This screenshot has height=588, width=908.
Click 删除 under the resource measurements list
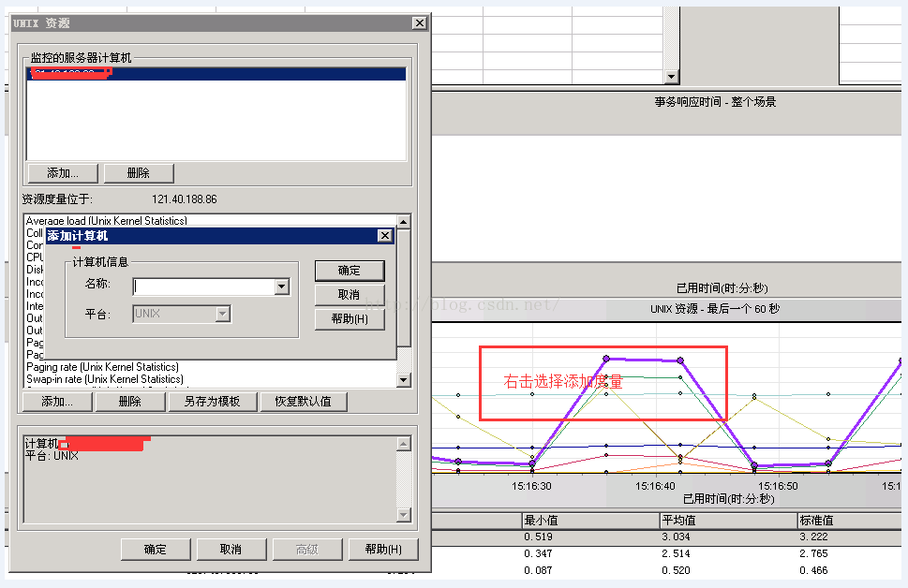(130, 402)
